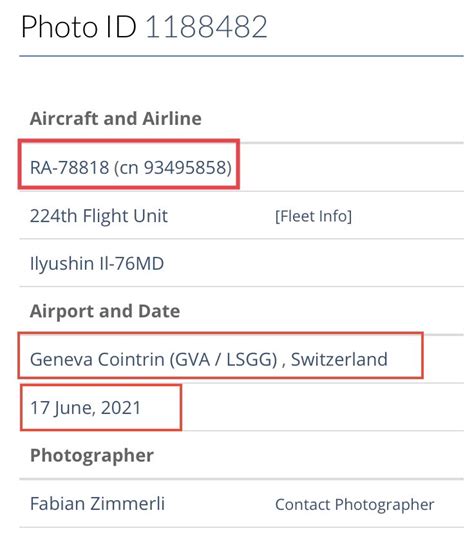Select the Ilyushin Il-76MD aircraft type

(97, 264)
